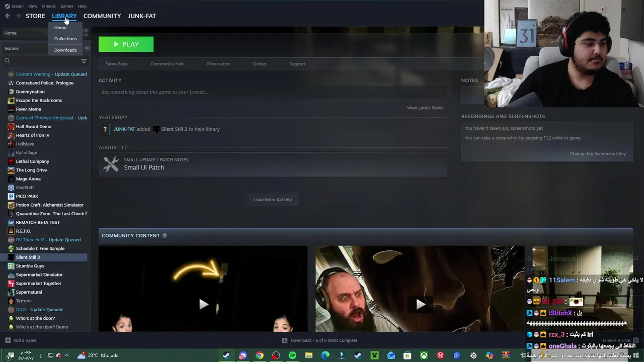This screenshot has width=644, height=362.
Task: Choose Downloads in the Library dropdown
Action: (65, 50)
